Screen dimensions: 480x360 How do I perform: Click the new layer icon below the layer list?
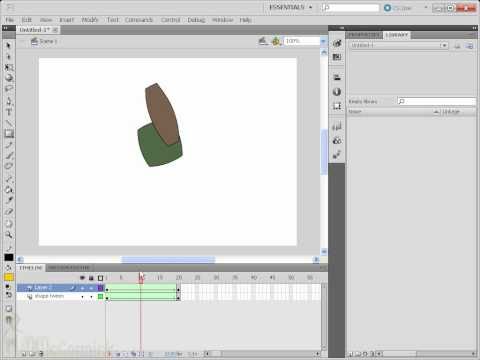24,354
